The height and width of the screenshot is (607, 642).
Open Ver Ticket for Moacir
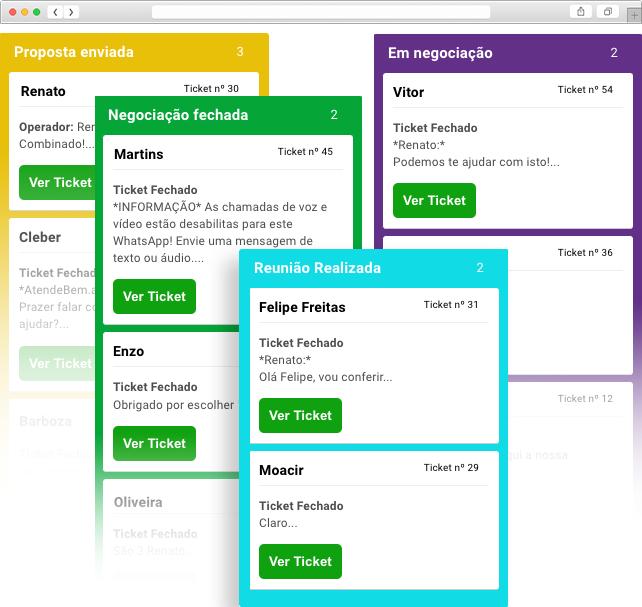300,562
